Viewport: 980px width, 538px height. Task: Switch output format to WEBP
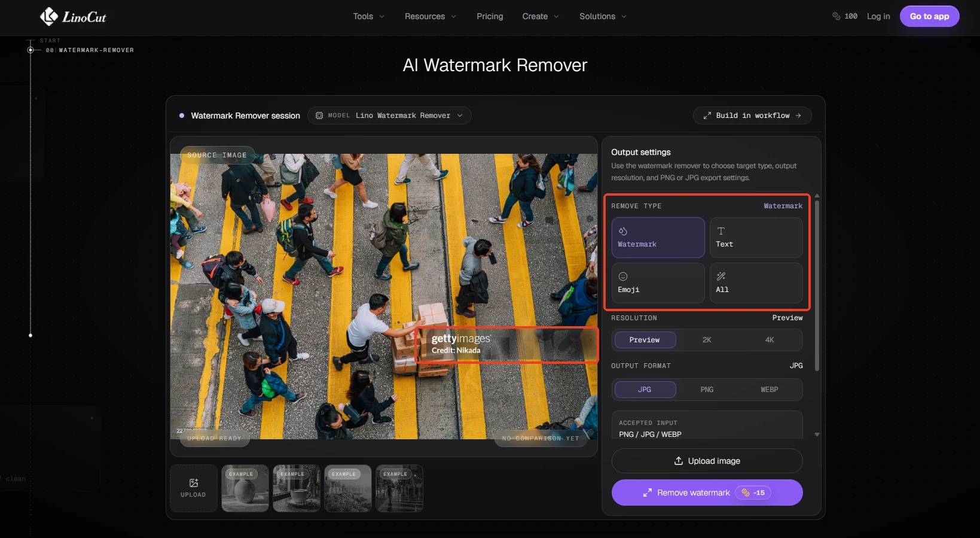coord(770,390)
